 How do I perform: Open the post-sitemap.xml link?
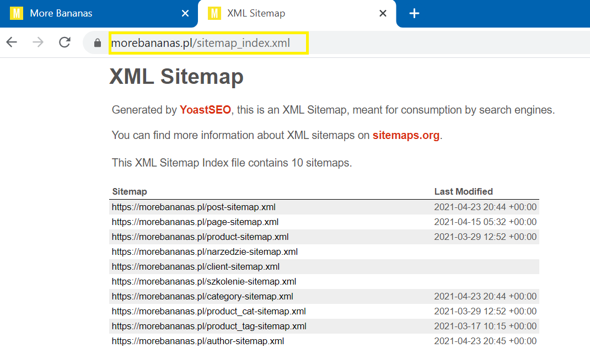(x=194, y=207)
